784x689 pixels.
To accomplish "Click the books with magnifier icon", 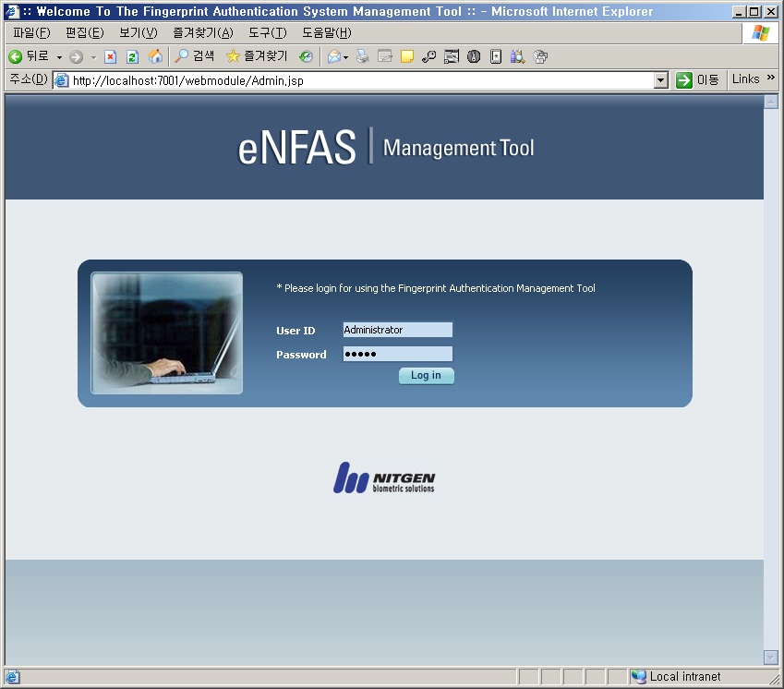I will [517, 56].
